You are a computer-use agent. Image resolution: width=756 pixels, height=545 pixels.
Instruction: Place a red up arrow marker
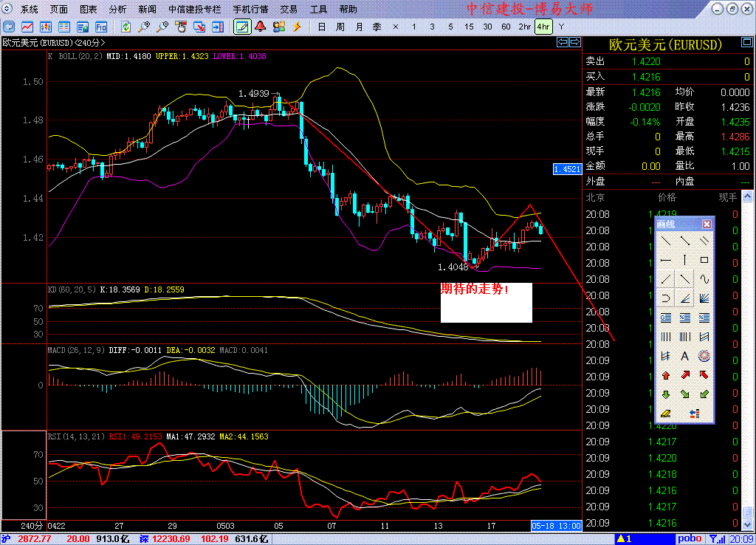[x=666, y=375]
